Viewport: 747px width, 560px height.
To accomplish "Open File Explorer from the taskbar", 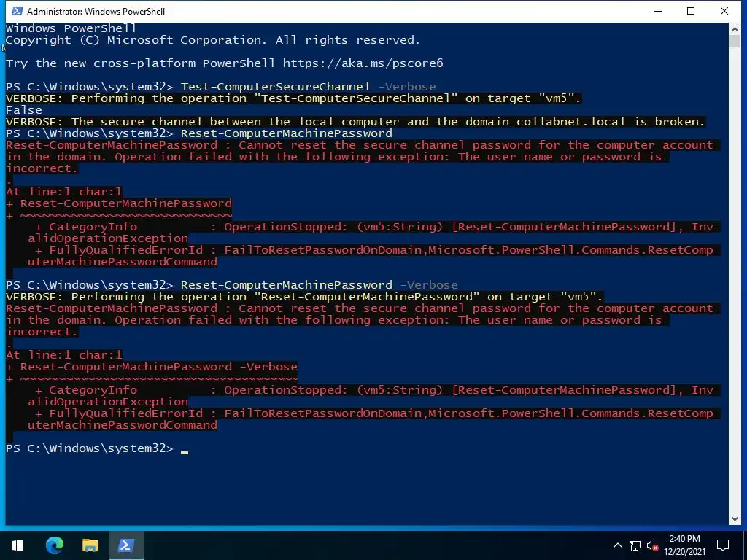I will 90,545.
